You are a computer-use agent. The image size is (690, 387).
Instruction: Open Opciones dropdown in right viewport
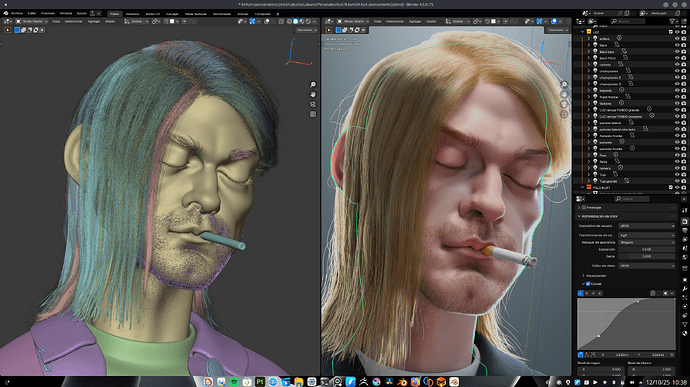point(557,30)
